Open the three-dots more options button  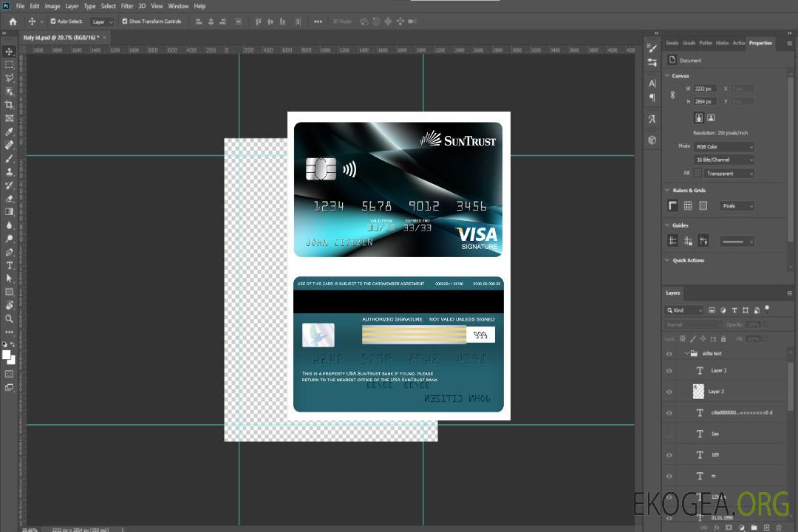(318, 21)
